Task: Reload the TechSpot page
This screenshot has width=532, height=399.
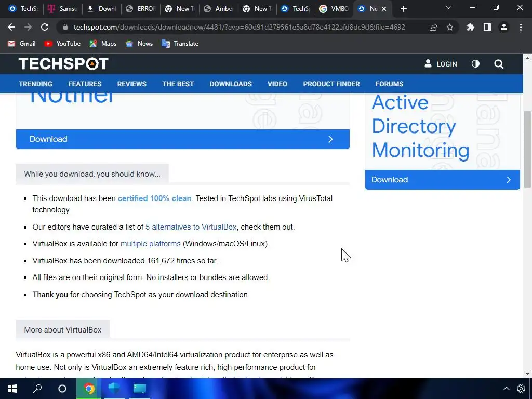Action: point(45,27)
